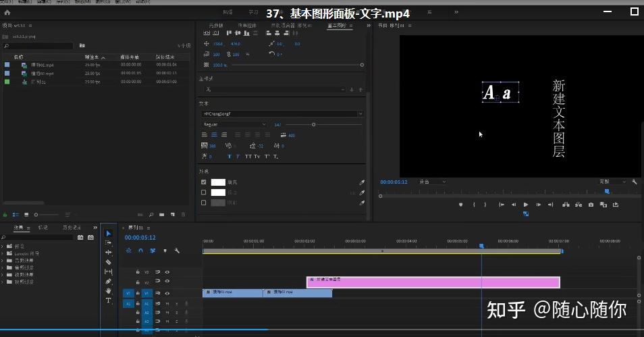Open the Program monitor zoom level dropdown

coord(432,182)
